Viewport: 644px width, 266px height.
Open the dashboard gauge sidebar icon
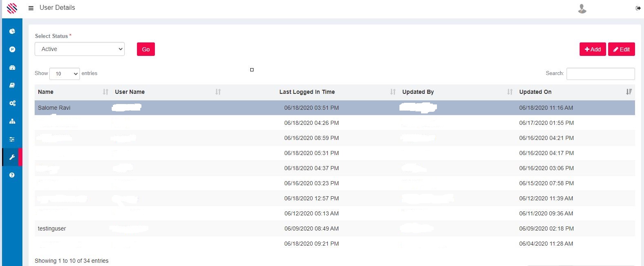pyautogui.click(x=12, y=68)
